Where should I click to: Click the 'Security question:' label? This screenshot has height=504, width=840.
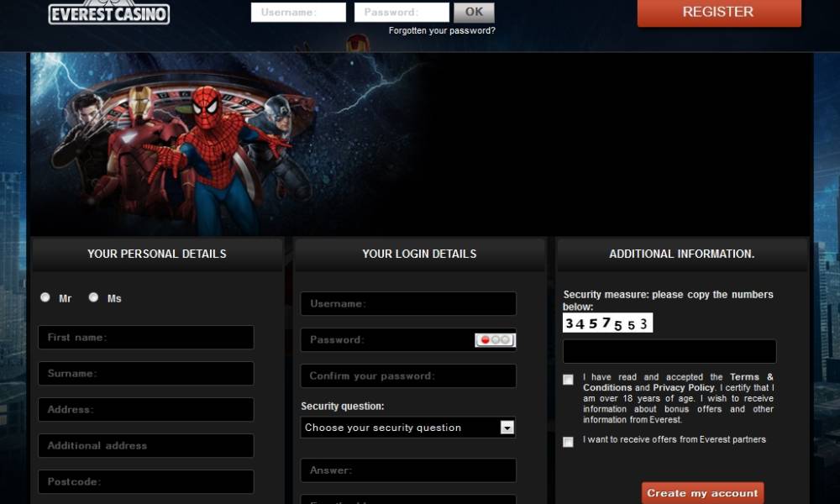click(343, 406)
